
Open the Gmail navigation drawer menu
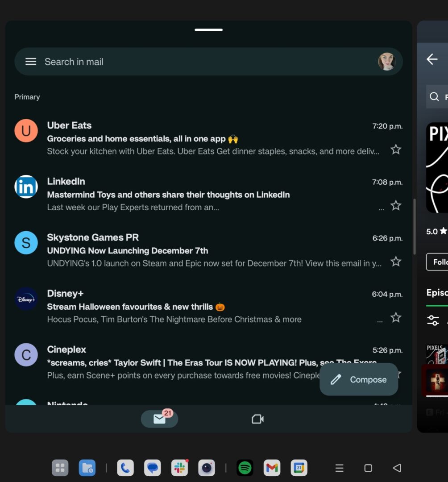click(31, 62)
